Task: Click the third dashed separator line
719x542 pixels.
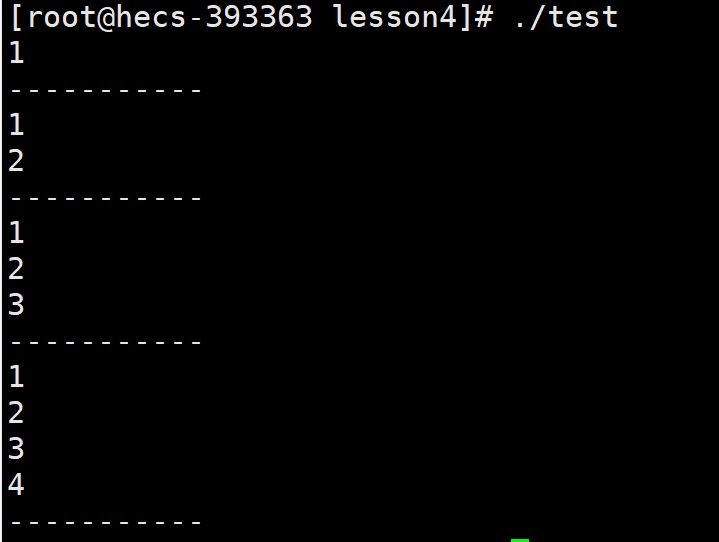Action: pos(105,343)
